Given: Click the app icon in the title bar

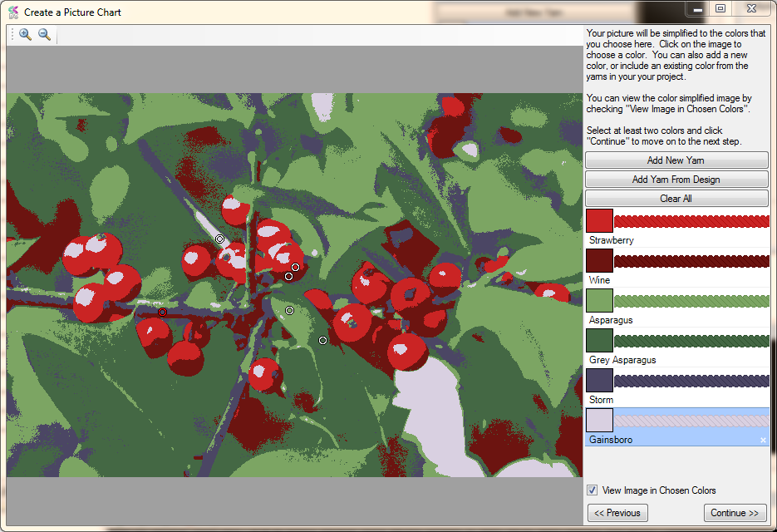Looking at the screenshot, I should 13,12.
